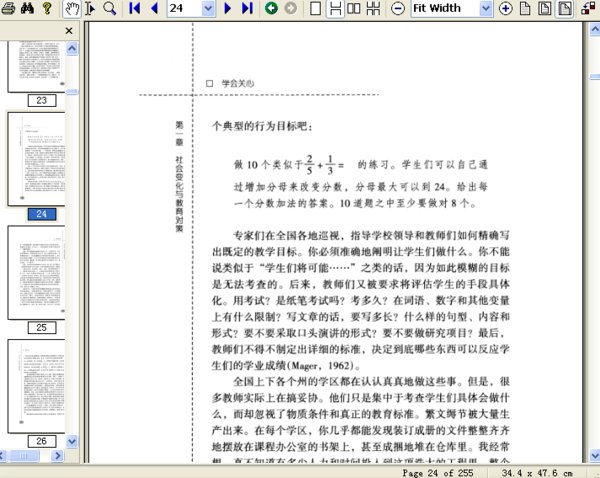Open Find with the binoculars icon

point(27,8)
